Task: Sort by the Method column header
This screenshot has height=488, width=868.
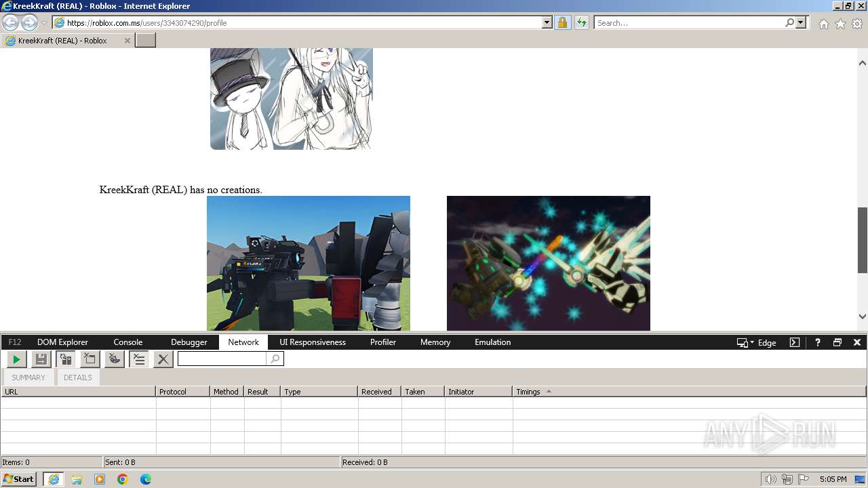Action: 227,392
